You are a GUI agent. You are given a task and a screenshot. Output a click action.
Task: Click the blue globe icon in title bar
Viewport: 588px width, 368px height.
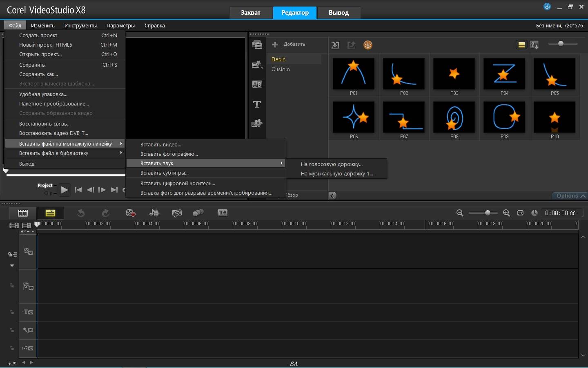coord(547,7)
